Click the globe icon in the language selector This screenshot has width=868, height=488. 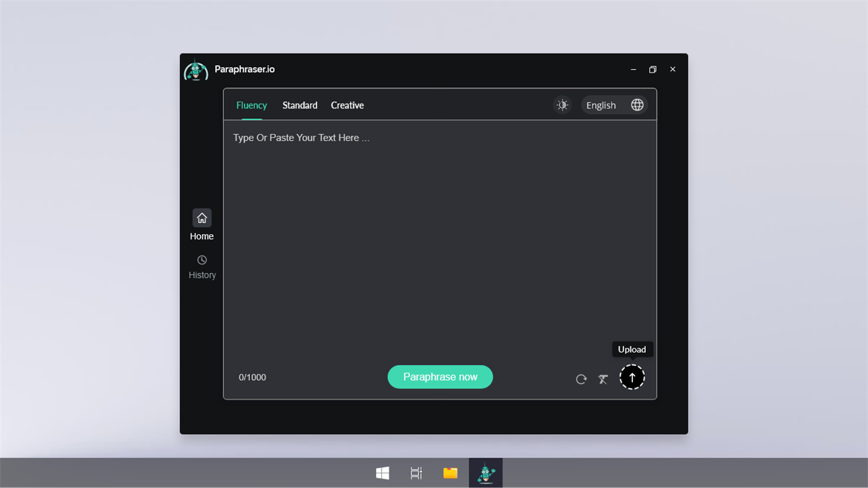click(637, 104)
